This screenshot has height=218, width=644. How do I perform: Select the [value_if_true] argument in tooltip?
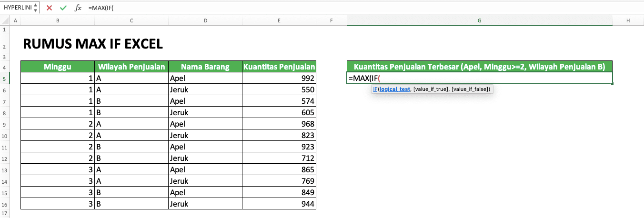point(431,89)
